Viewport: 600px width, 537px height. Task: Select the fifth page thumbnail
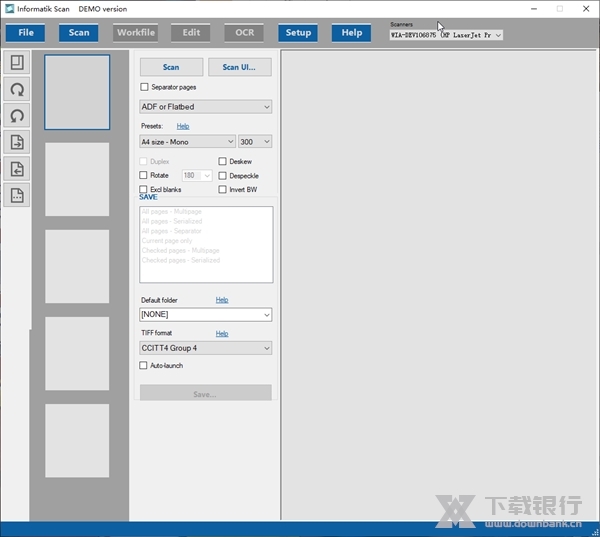77,441
